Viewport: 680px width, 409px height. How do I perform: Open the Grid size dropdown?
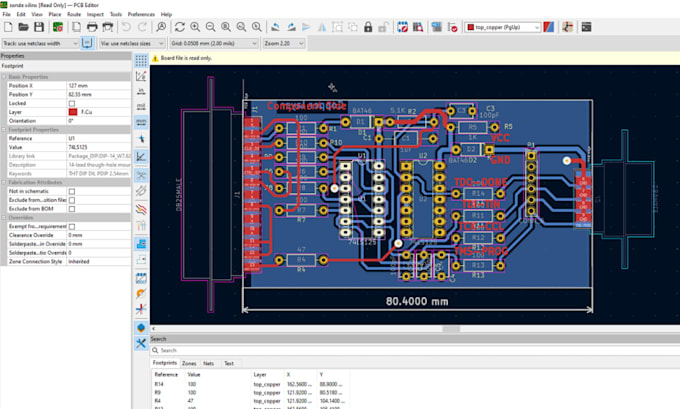[214, 43]
